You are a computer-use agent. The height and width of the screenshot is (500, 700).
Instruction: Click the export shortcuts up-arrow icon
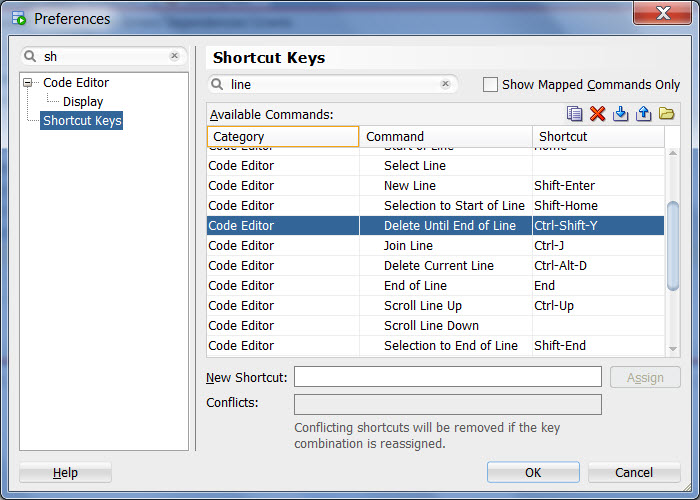(644, 114)
